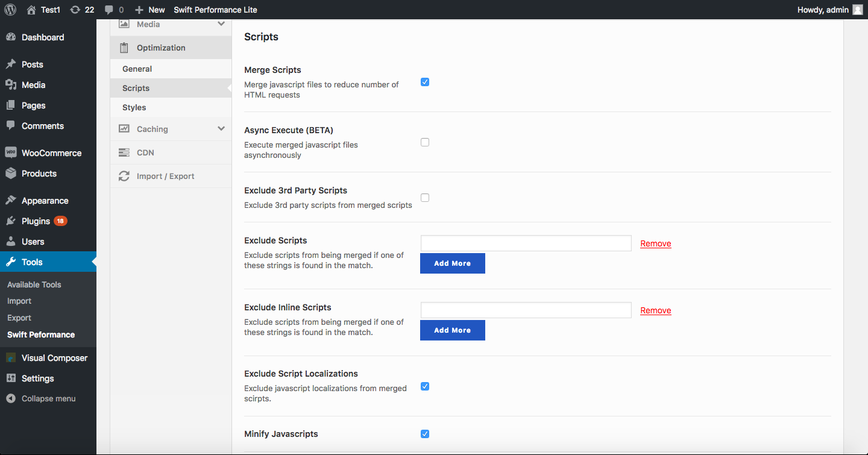Screen dimensions: 868x455
Task: Open Plugins via the plug icon
Action: click(x=11, y=221)
